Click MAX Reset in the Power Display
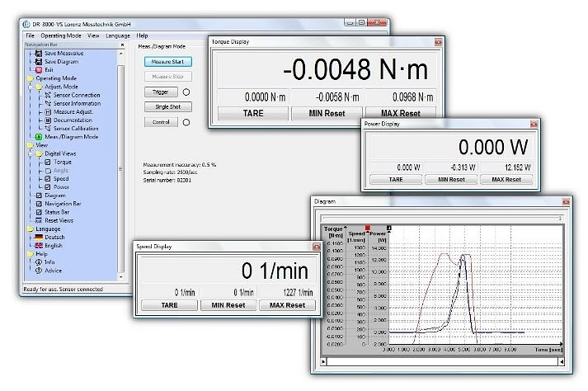This screenshot has width=588, height=391. click(x=506, y=179)
